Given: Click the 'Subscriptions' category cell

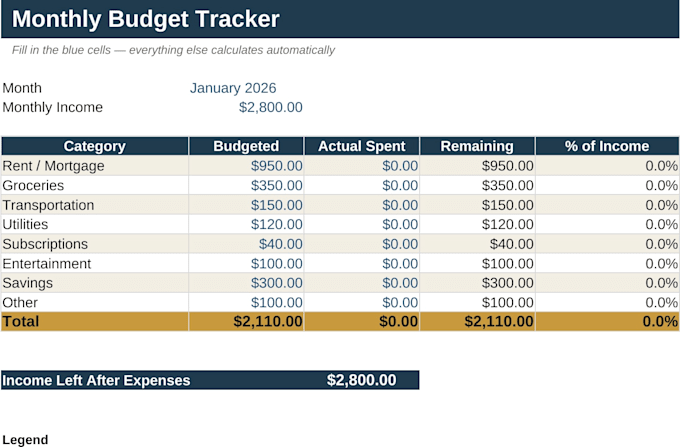Looking at the screenshot, I should click(95, 244).
